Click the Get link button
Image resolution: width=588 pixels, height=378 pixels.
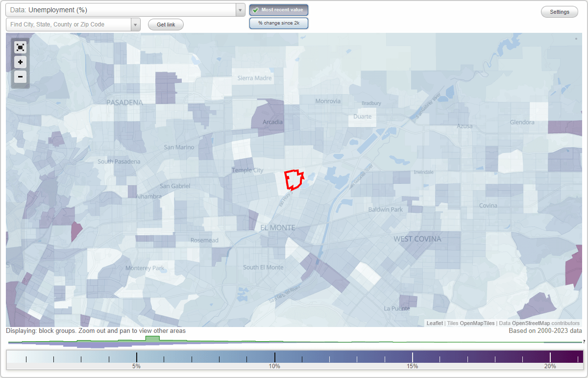[165, 25]
